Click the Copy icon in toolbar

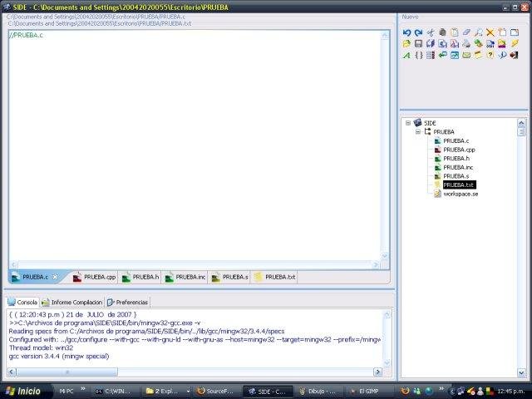click(442, 32)
